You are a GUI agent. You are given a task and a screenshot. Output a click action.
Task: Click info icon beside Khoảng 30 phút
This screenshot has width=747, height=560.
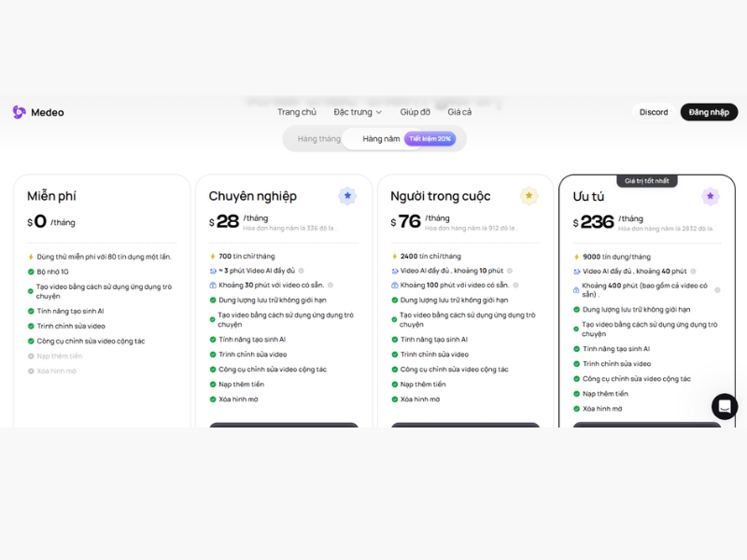click(331, 285)
